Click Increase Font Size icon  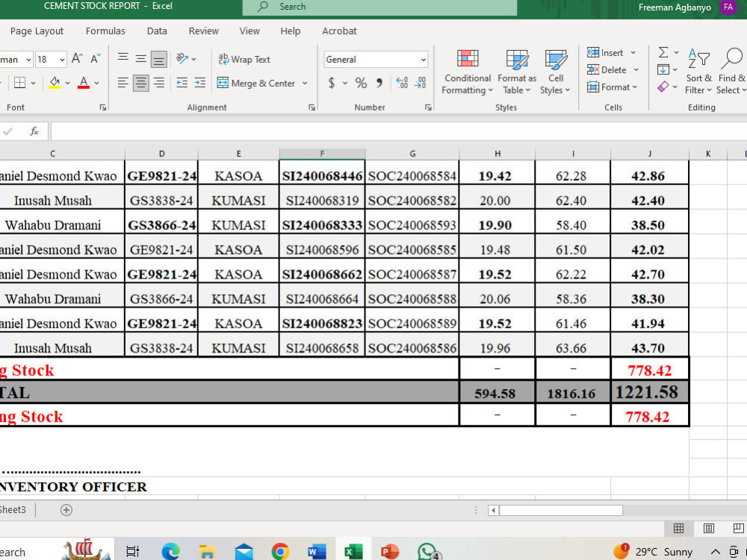(x=77, y=58)
